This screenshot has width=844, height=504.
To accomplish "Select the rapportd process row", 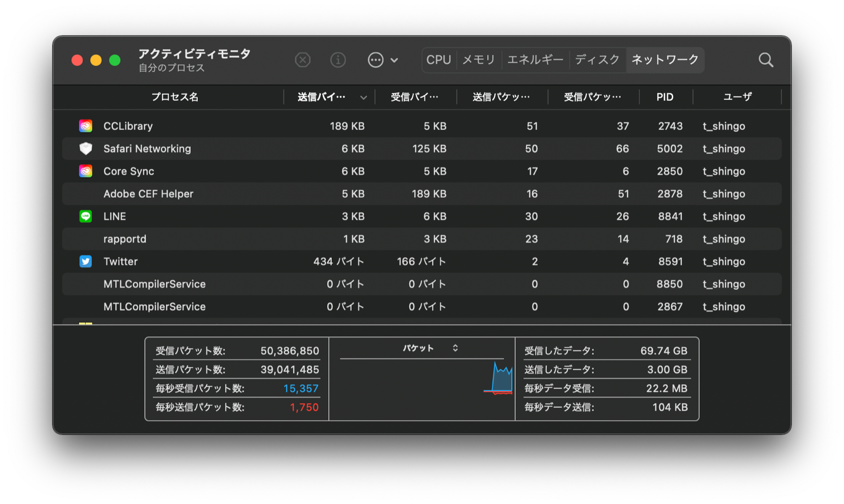I will (x=421, y=238).
